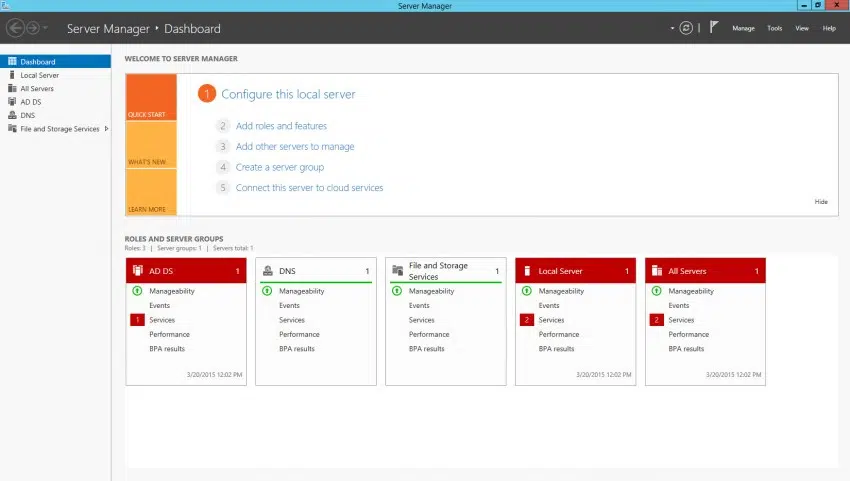
Task: Click All Servers Manageability status icon
Action: pos(656,291)
